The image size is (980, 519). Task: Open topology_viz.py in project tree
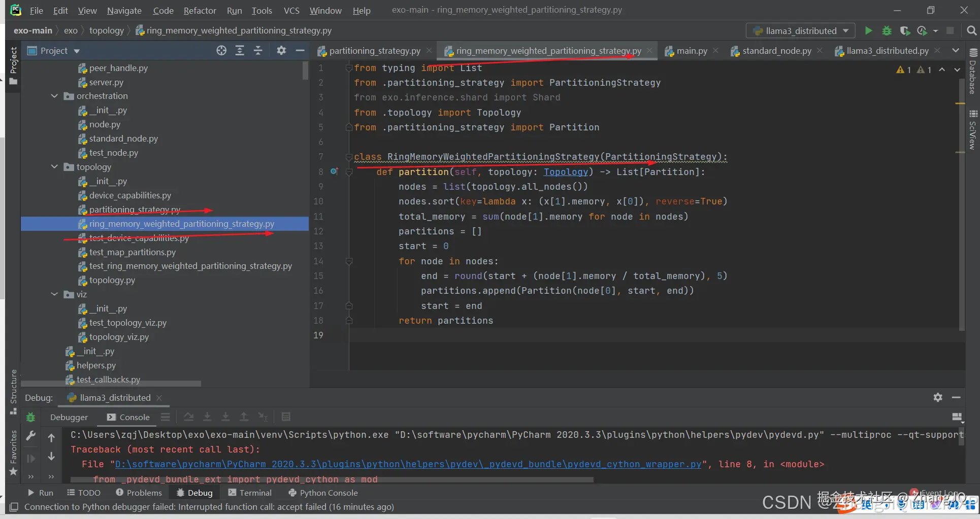119,337
